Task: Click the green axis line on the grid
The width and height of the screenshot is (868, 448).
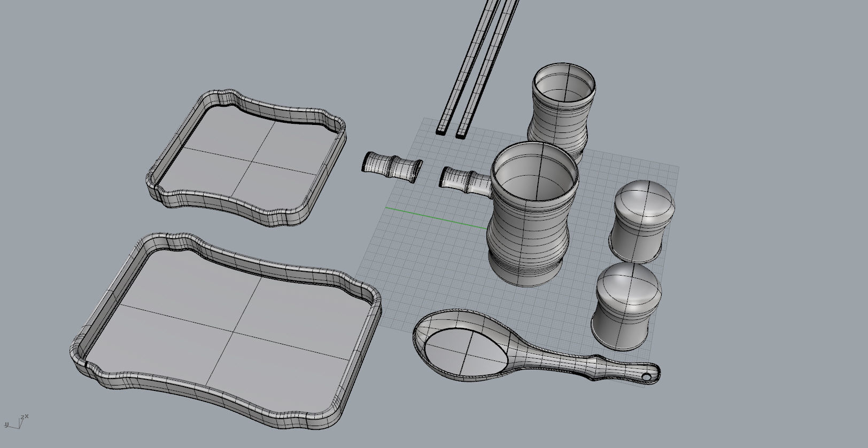Action: pyautogui.click(x=436, y=218)
